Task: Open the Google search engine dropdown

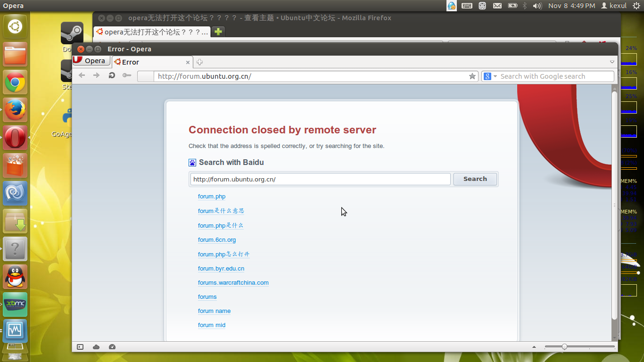Action: [x=490, y=76]
